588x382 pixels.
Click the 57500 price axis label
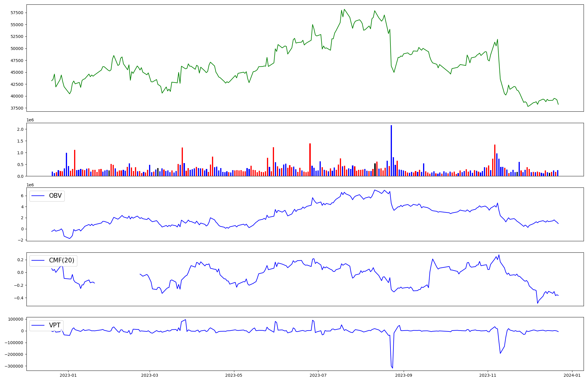tap(17, 13)
